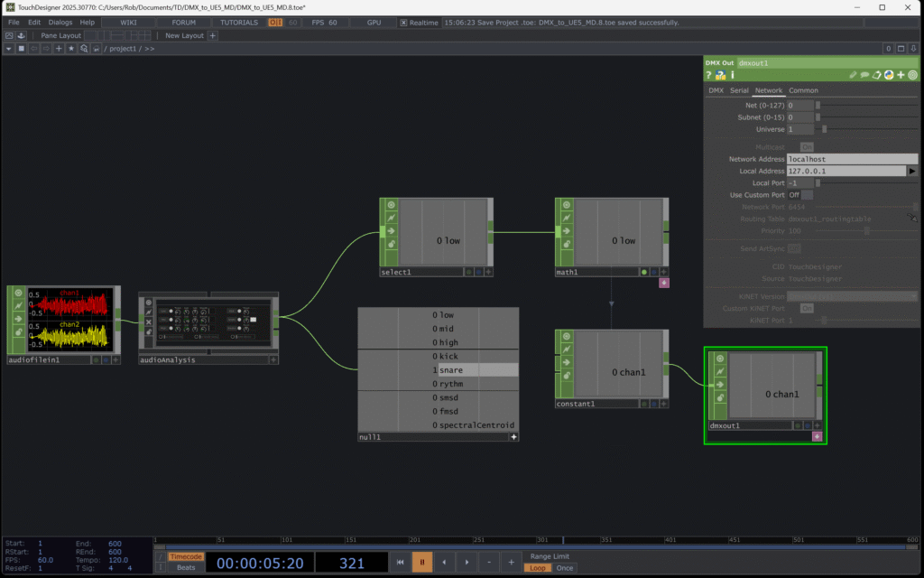Toggle the Realtime checkbox
The height and width of the screenshot is (578, 924).
403,23
